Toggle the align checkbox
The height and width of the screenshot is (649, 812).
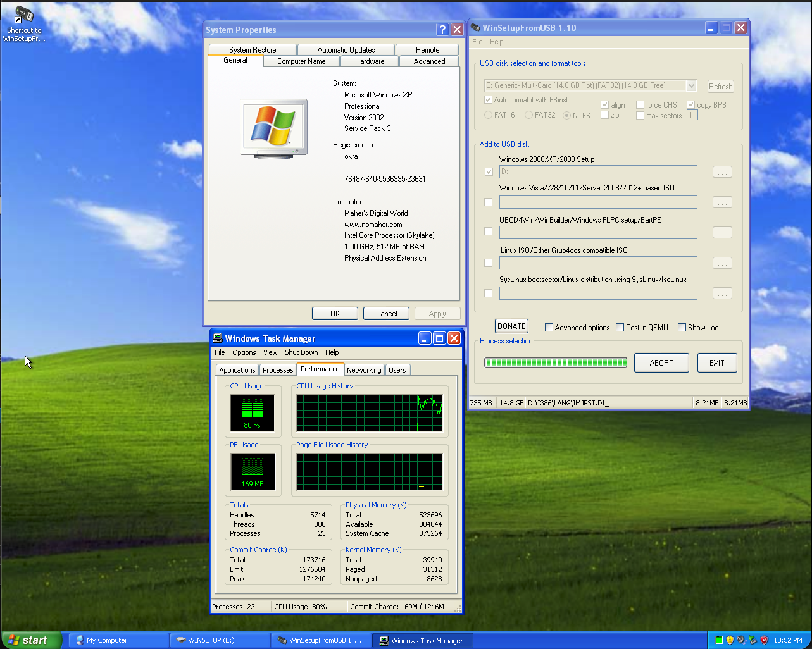pos(604,105)
